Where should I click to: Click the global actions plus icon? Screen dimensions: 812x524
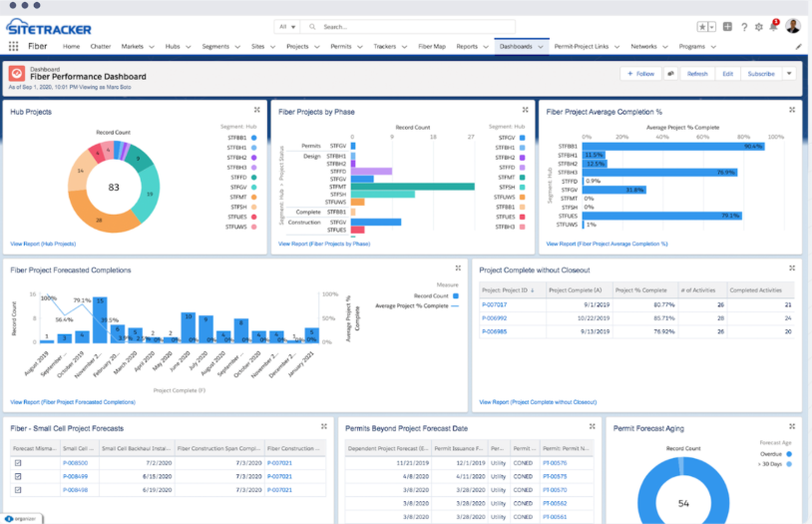(x=727, y=26)
